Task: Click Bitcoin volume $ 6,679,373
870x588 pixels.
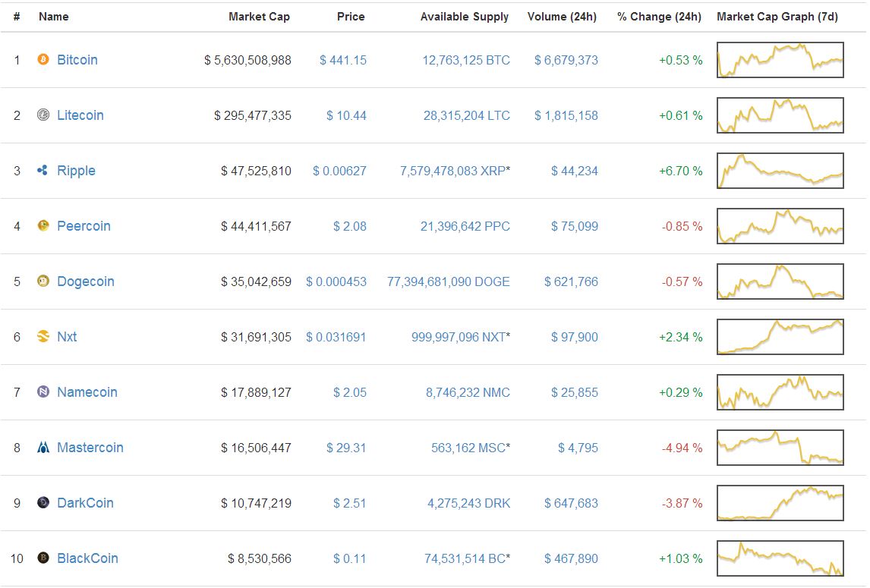Action: click(566, 60)
